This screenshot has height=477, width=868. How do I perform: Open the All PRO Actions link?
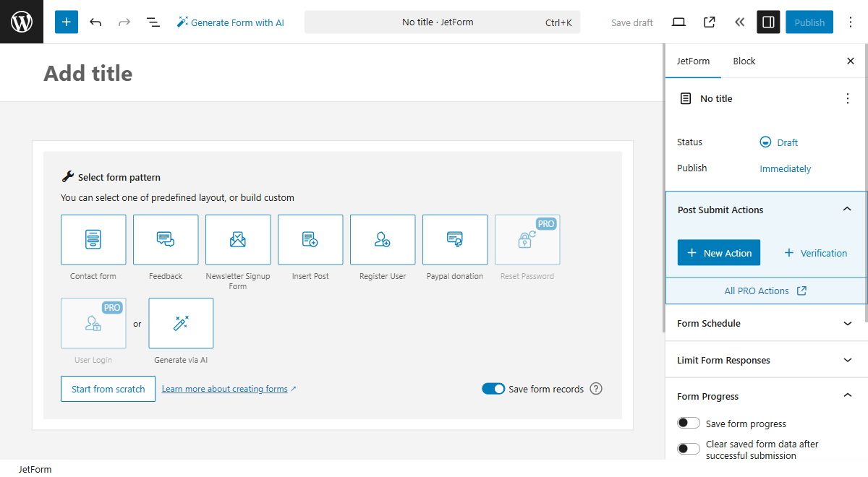(x=766, y=291)
